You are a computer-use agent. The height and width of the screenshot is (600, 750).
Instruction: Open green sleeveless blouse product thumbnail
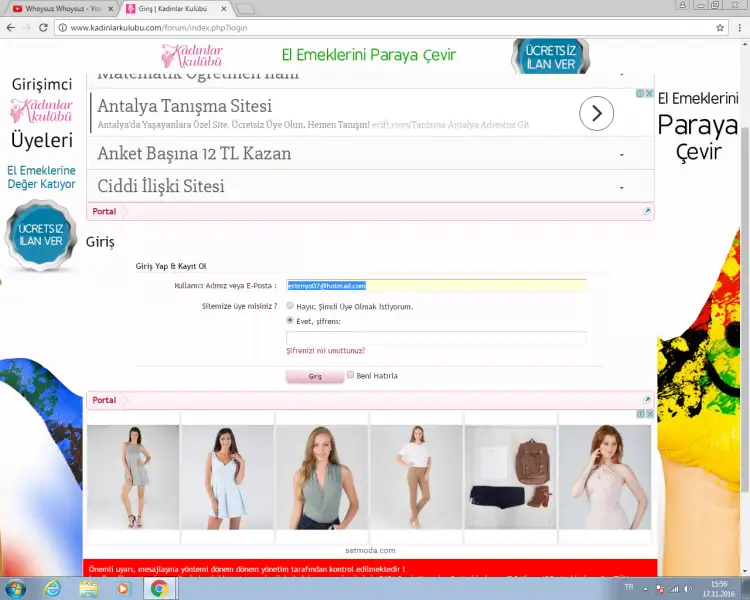point(322,478)
